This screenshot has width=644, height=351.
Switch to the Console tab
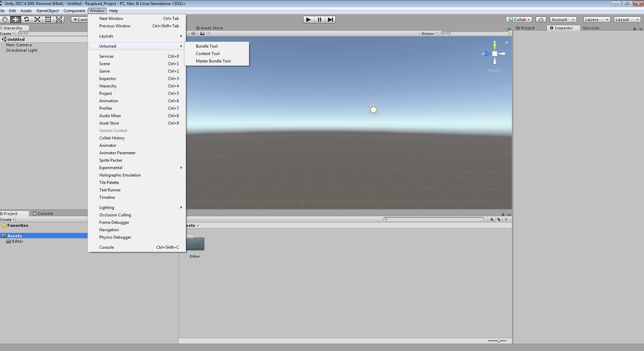[43, 214]
